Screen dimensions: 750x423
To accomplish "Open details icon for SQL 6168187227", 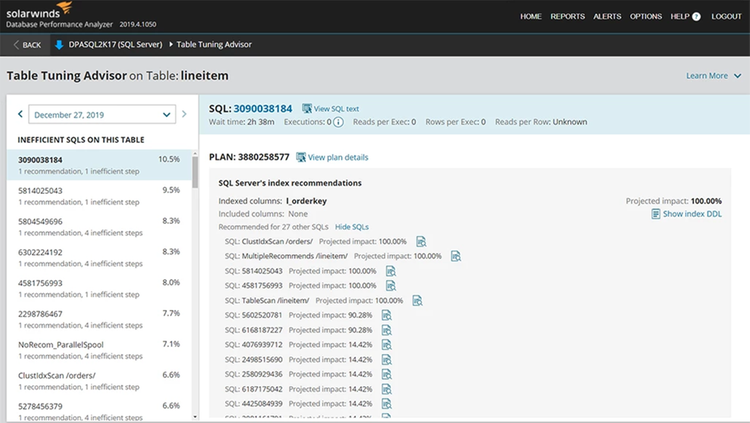I will click(386, 330).
